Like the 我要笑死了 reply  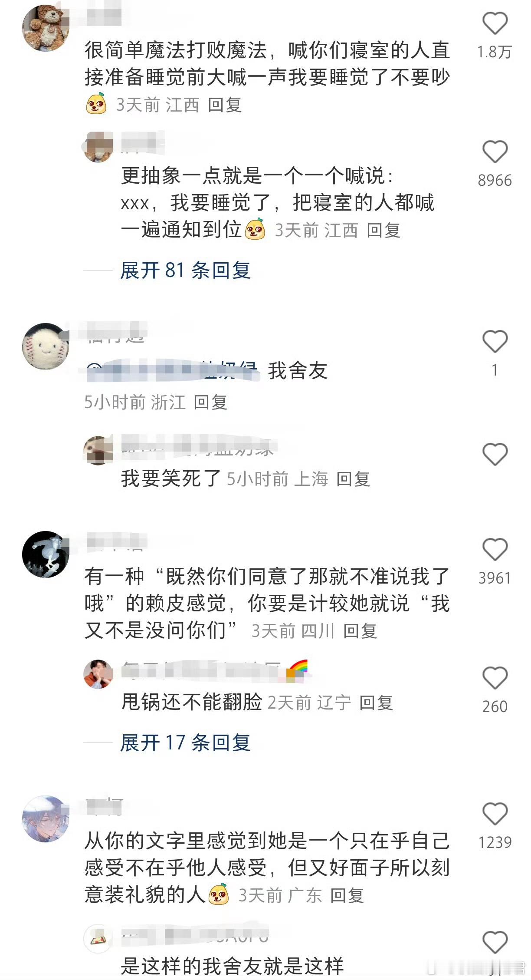[495, 454]
